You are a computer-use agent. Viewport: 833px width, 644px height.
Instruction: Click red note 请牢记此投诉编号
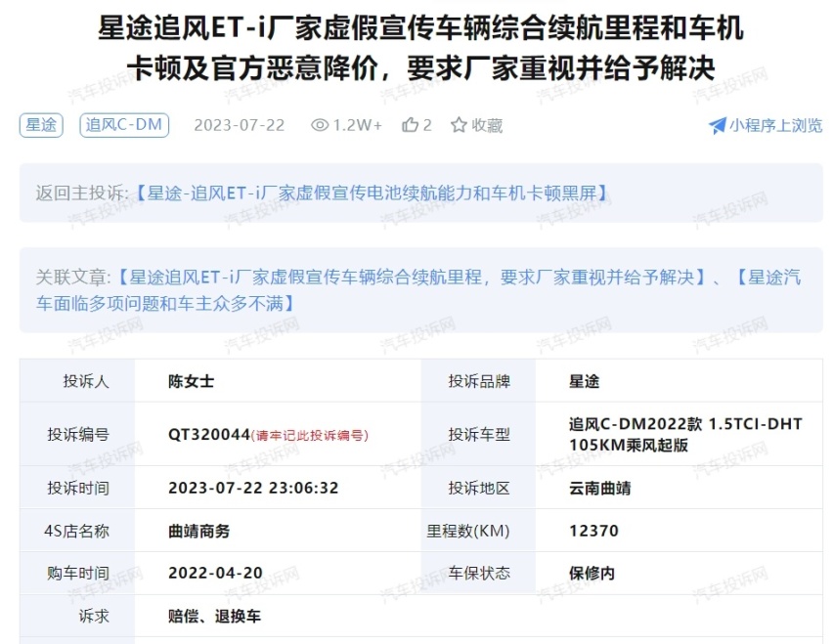click(309, 436)
